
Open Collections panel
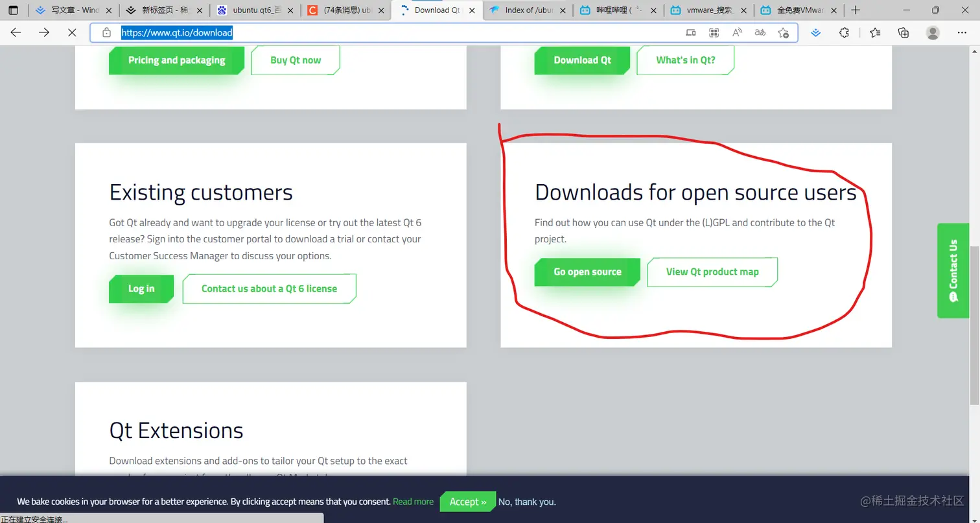point(904,32)
